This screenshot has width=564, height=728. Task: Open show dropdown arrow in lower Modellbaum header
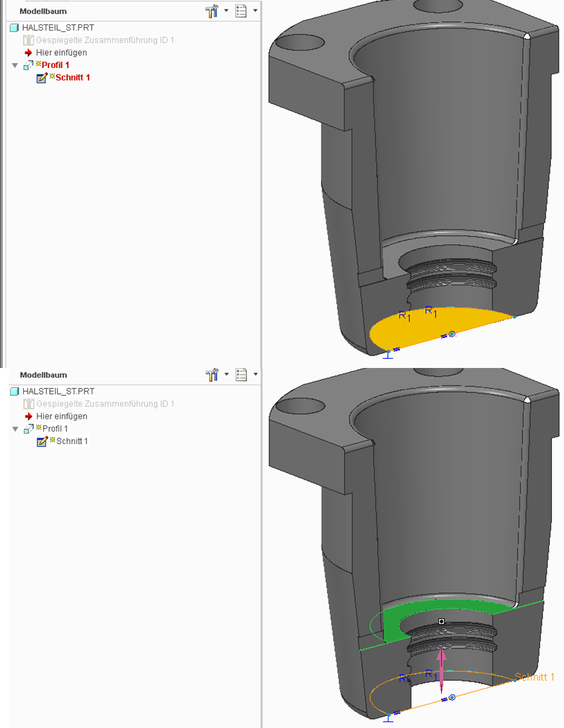pos(255,374)
